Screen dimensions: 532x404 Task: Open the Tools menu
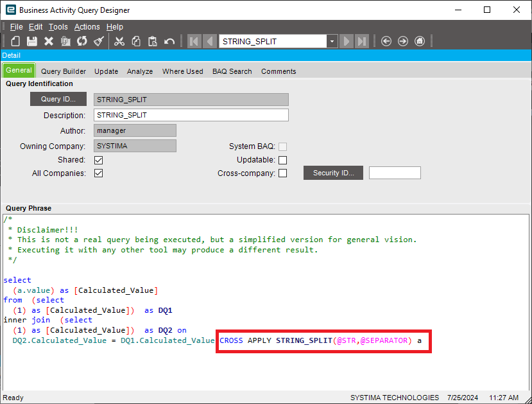pyautogui.click(x=58, y=27)
